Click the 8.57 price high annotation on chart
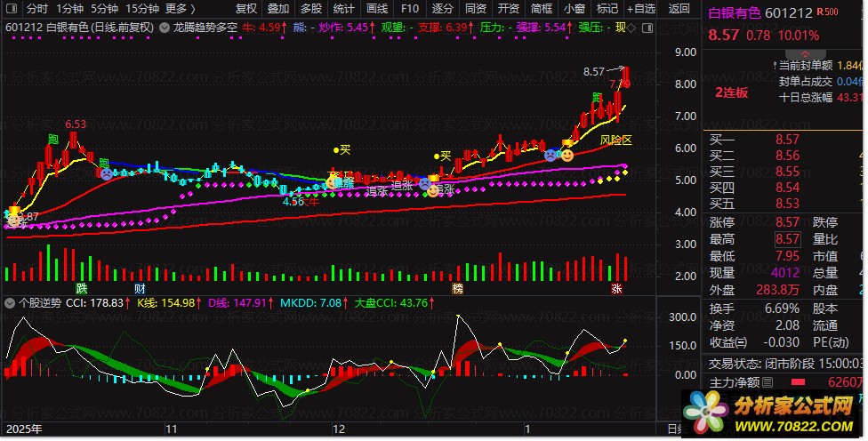Image resolution: width=868 pixels, height=441 pixels. pyautogui.click(x=594, y=71)
